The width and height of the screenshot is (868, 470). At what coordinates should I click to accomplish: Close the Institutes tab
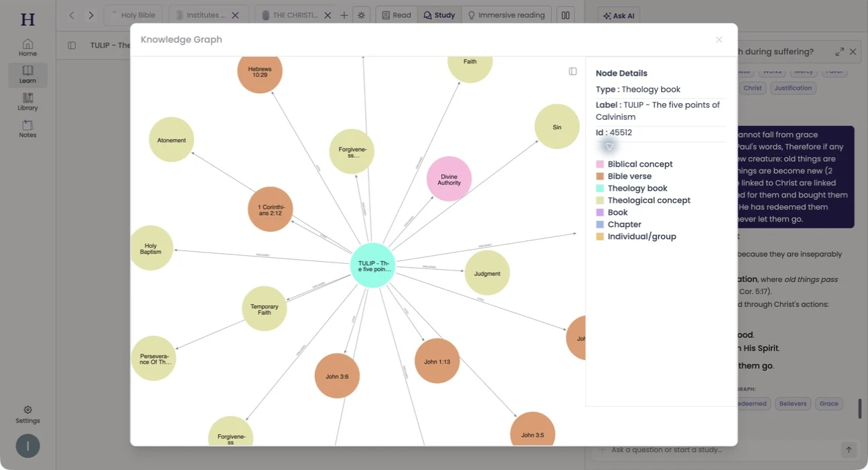(235, 15)
